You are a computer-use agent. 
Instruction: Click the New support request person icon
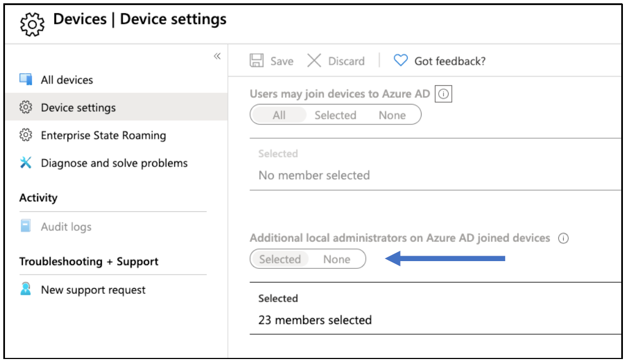pyautogui.click(x=25, y=289)
